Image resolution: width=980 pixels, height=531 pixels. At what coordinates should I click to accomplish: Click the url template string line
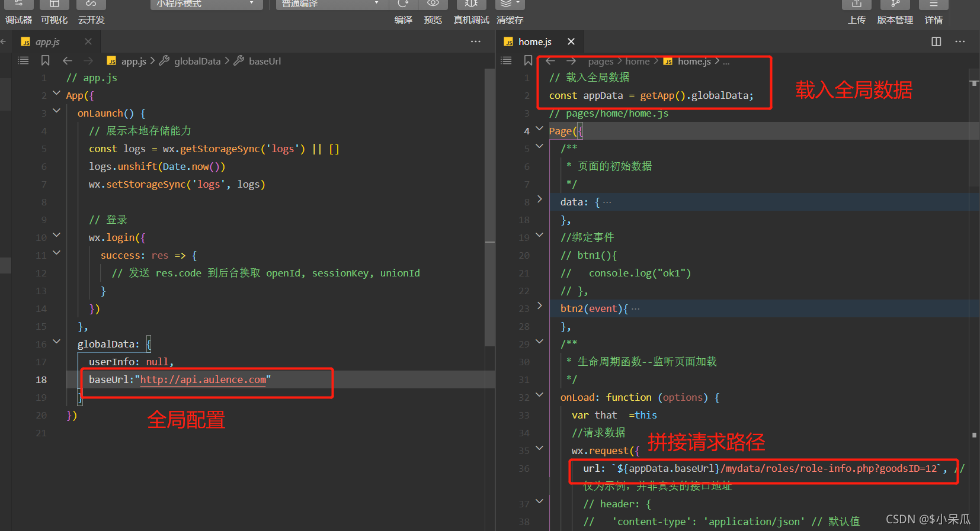point(765,469)
